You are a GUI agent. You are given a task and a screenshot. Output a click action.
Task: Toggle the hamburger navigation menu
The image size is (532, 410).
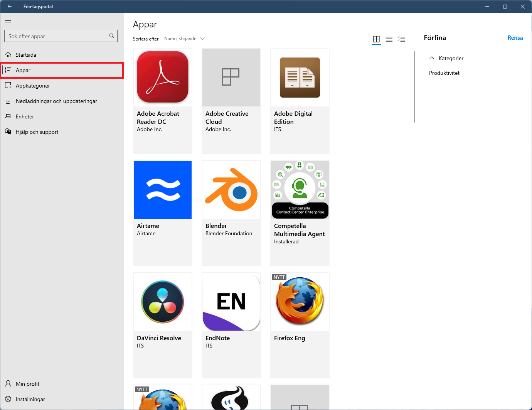[x=8, y=21]
